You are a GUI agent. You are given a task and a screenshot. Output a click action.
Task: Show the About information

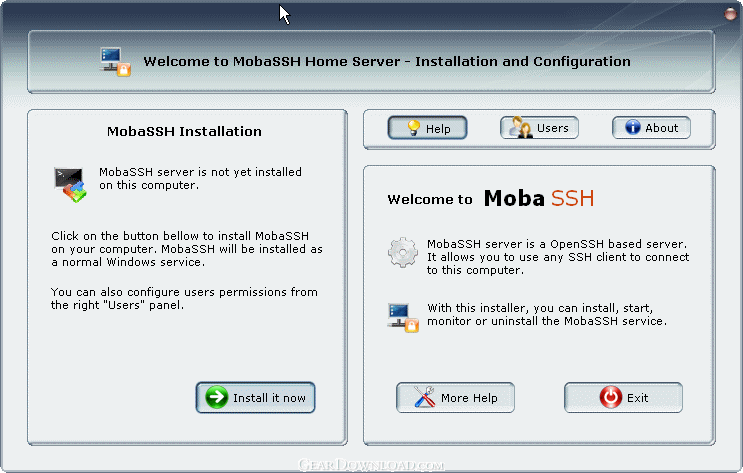pos(652,128)
